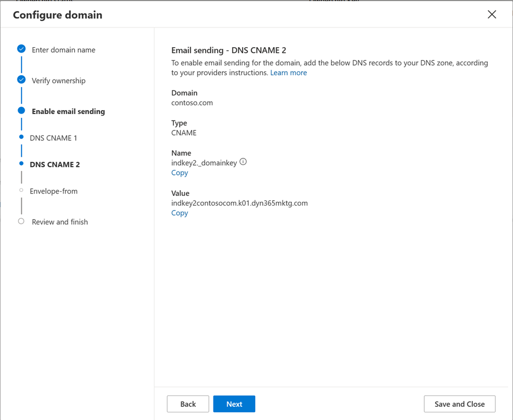513x420 pixels.
Task: Click the info icon beside indkey2._domainkey
Action: [243, 162]
